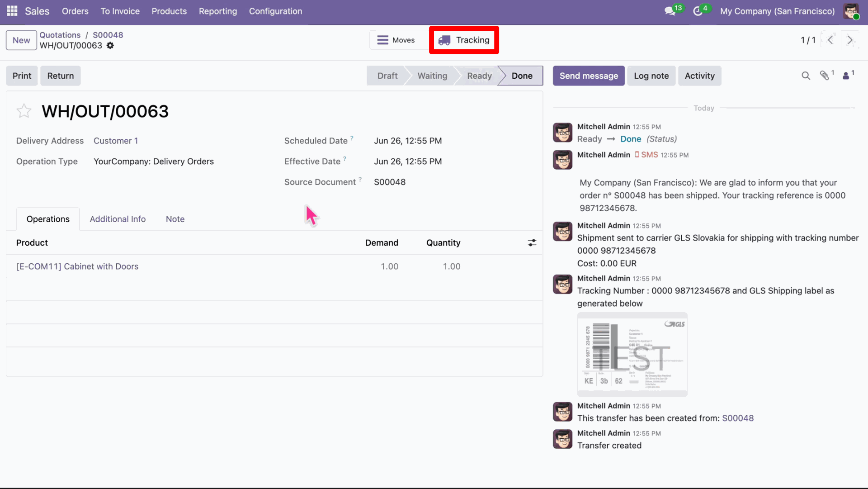Click S00048 breadcrumb link
The height and width of the screenshot is (489, 868).
point(108,35)
